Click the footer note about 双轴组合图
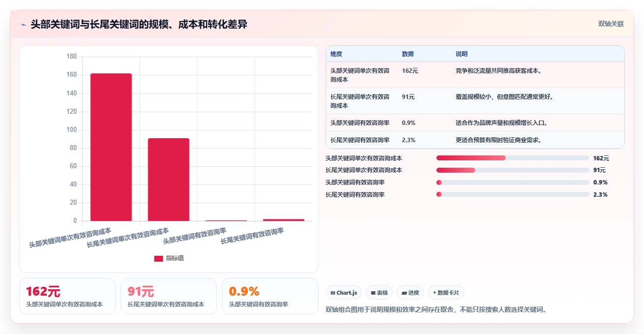 (436, 309)
